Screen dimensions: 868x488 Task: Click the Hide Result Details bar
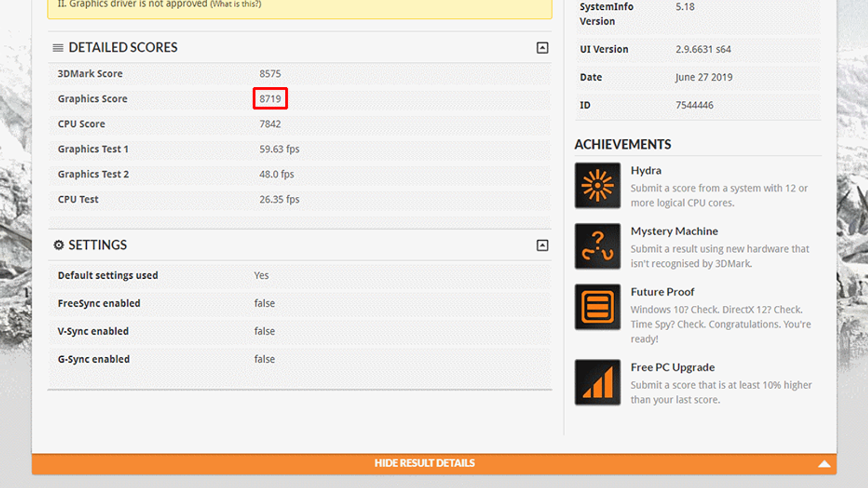click(x=434, y=464)
